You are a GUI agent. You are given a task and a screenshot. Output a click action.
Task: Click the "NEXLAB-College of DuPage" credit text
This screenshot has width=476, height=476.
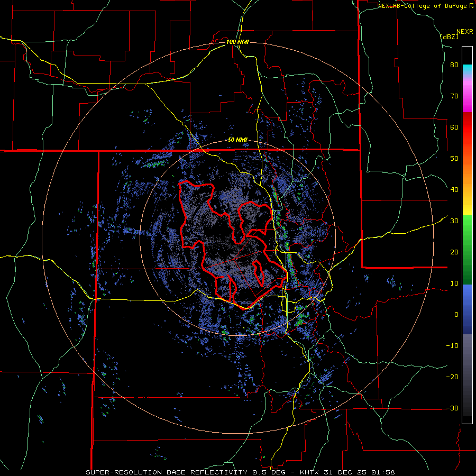click(x=423, y=6)
